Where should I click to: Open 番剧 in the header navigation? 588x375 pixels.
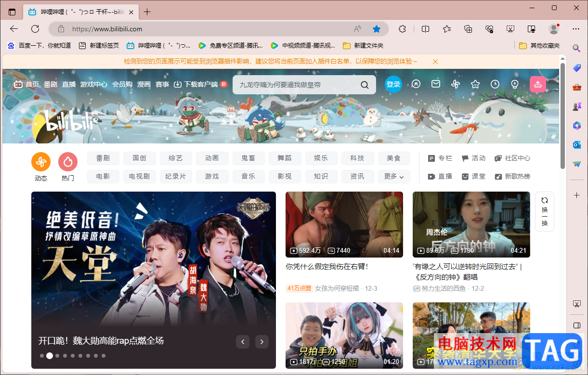pyautogui.click(x=51, y=84)
